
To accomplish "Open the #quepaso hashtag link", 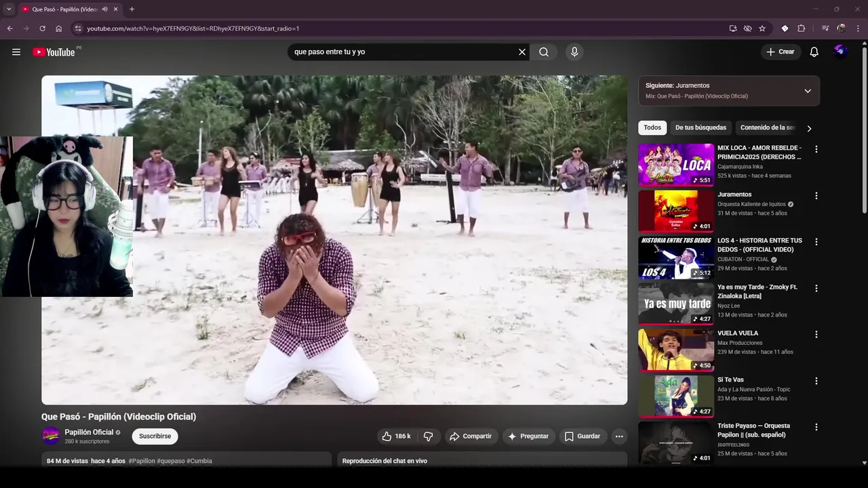I will point(170,461).
